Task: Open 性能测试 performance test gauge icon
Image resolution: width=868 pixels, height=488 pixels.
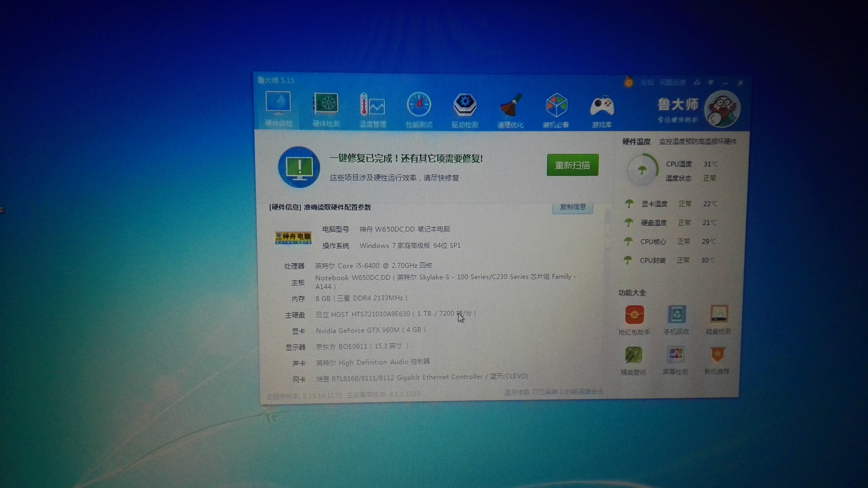Action: click(x=419, y=110)
